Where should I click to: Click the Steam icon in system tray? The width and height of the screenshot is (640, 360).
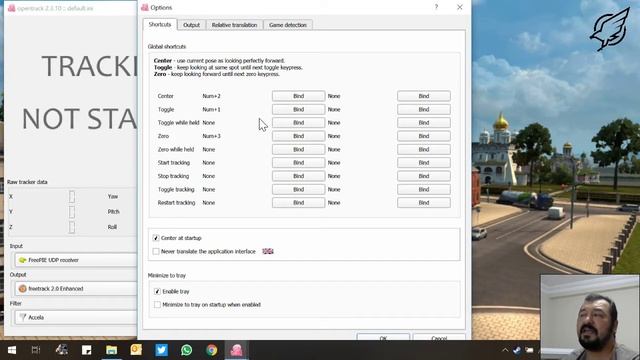(517, 350)
